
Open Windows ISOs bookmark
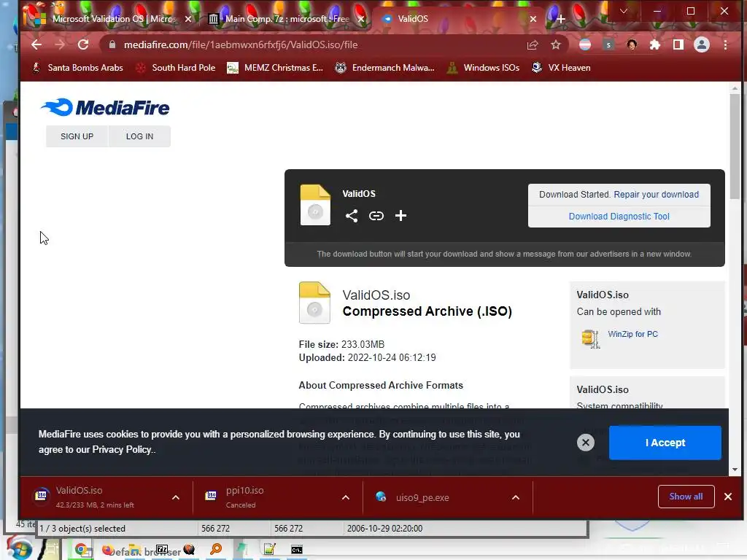tap(483, 68)
